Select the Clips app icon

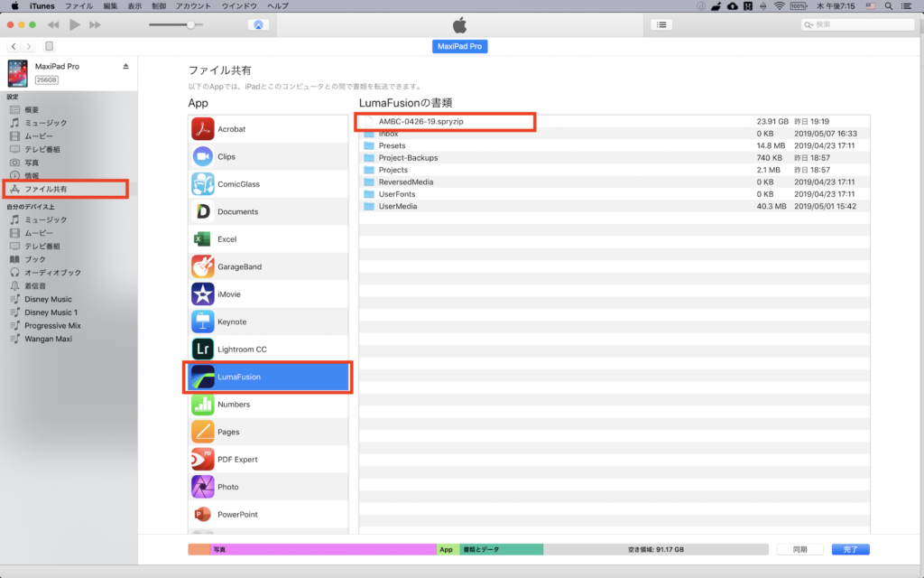[202, 157]
